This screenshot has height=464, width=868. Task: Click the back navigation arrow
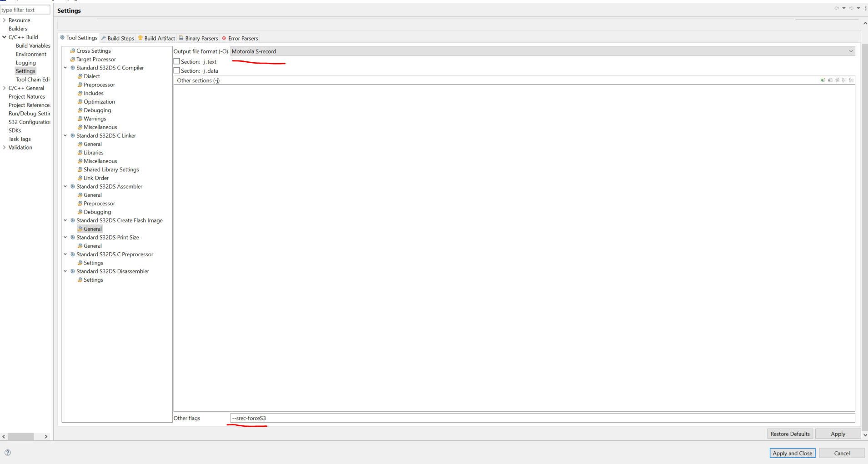[837, 8]
